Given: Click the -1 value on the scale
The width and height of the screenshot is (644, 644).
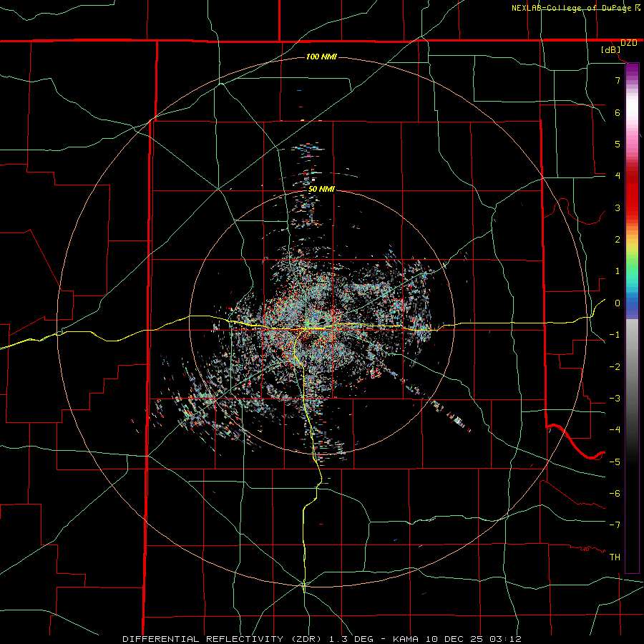Looking at the screenshot, I should coord(615,335).
